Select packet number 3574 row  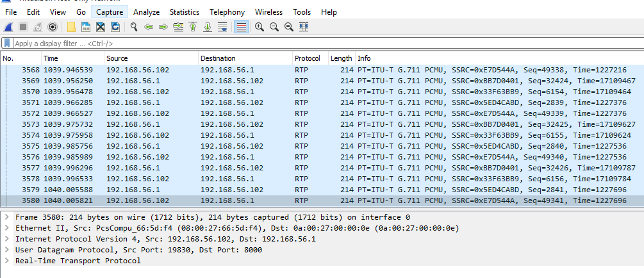[256, 136]
